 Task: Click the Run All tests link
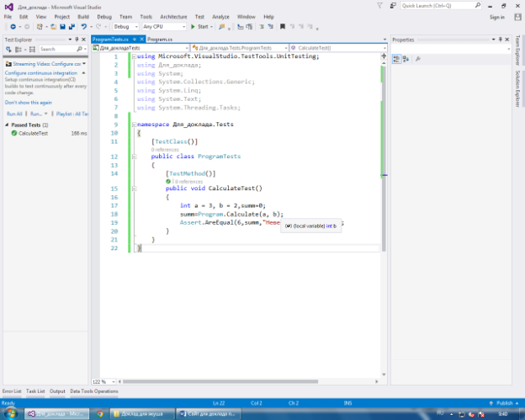tap(14, 114)
